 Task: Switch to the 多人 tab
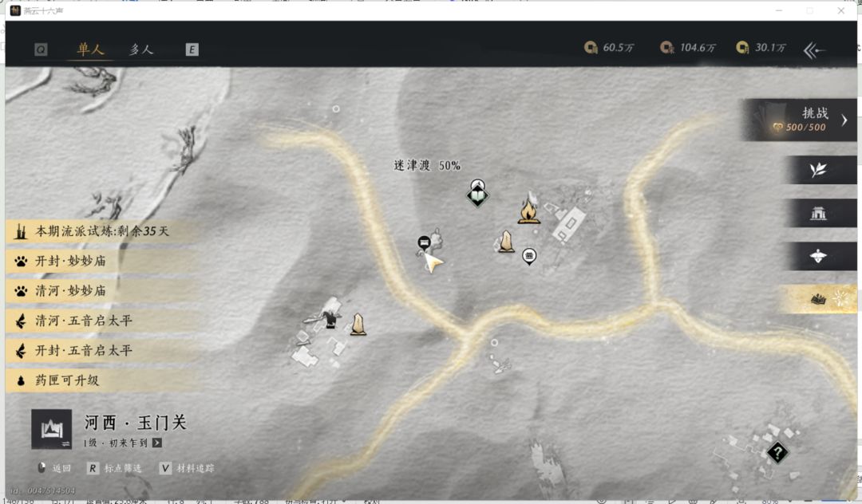141,49
